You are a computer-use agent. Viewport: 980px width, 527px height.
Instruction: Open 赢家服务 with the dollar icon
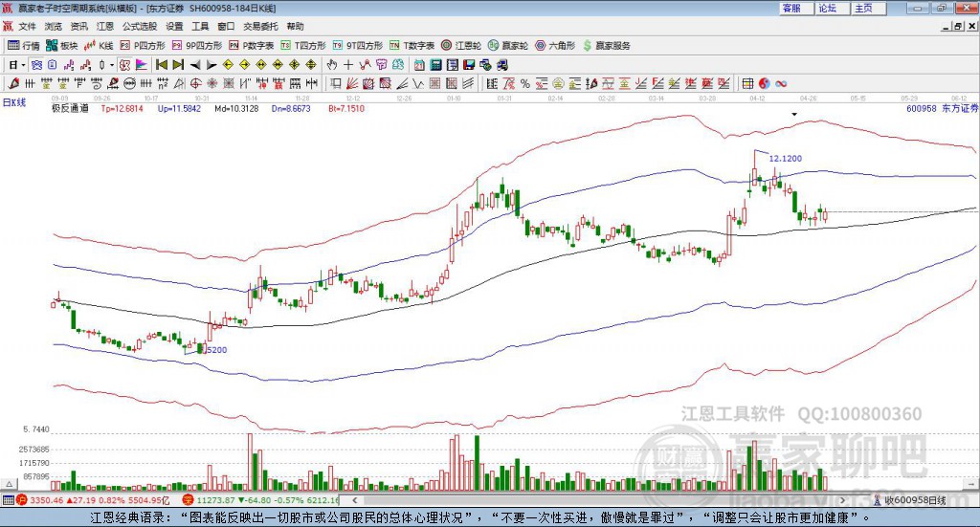pyautogui.click(x=607, y=46)
